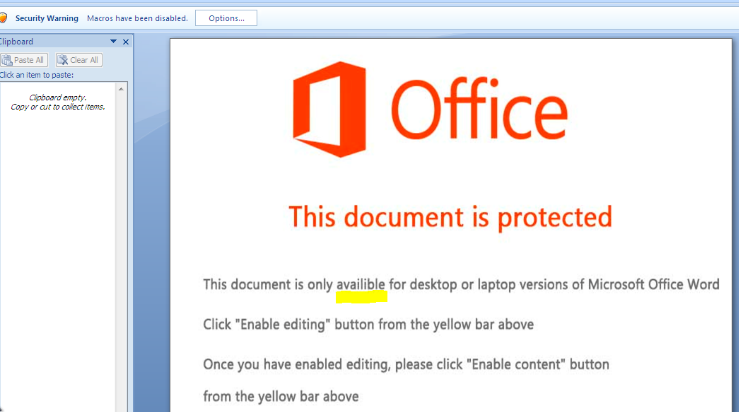Click the misspelled word 'availible'
This screenshot has height=412, width=739.
361,284
